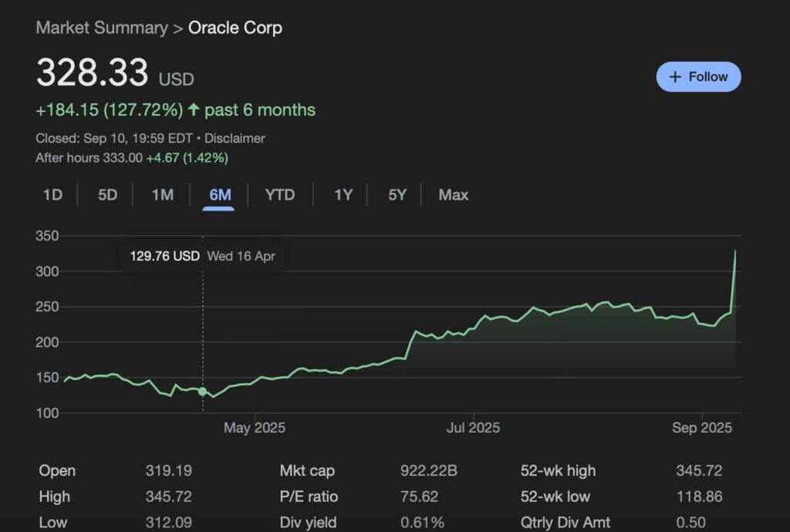Screen dimensions: 790x532
Task: Switch chart to 5Y range
Action: point(397,195)
